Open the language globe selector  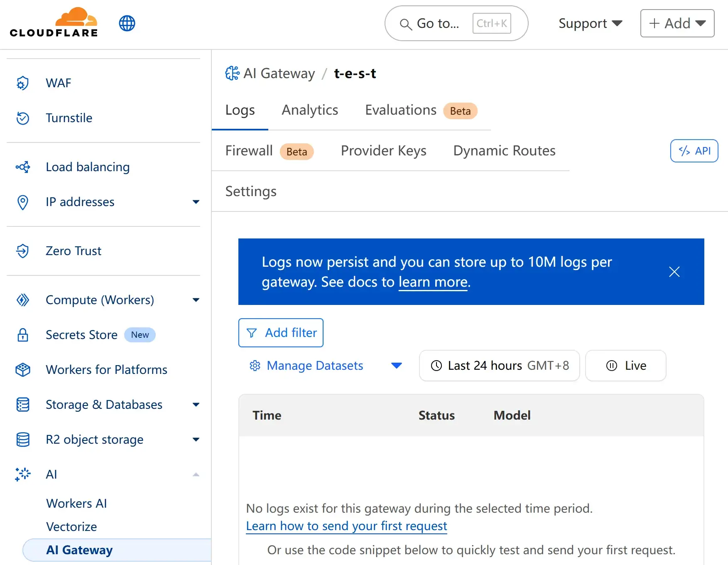[127, 23]
